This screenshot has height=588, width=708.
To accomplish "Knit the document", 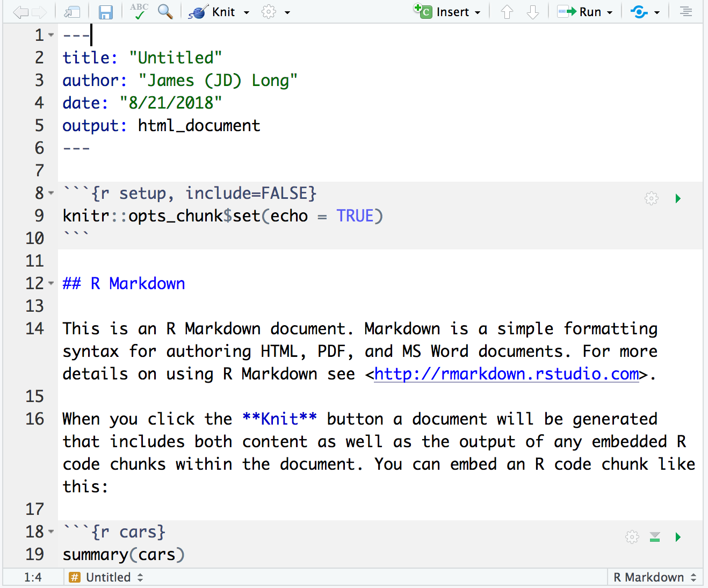I will pyautogui.click(x=212, y=12).
